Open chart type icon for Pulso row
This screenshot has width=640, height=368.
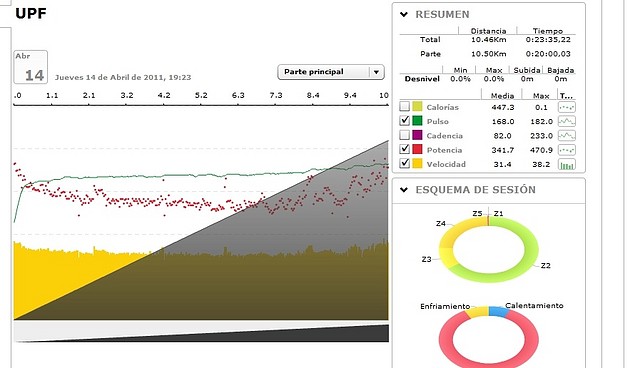coord(567,122)
